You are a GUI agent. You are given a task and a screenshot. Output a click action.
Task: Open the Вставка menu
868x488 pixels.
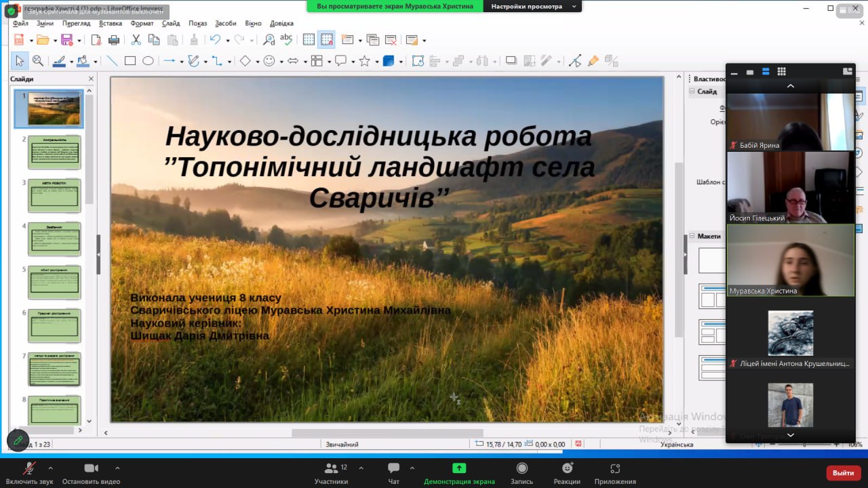click(x=111, y=23)
